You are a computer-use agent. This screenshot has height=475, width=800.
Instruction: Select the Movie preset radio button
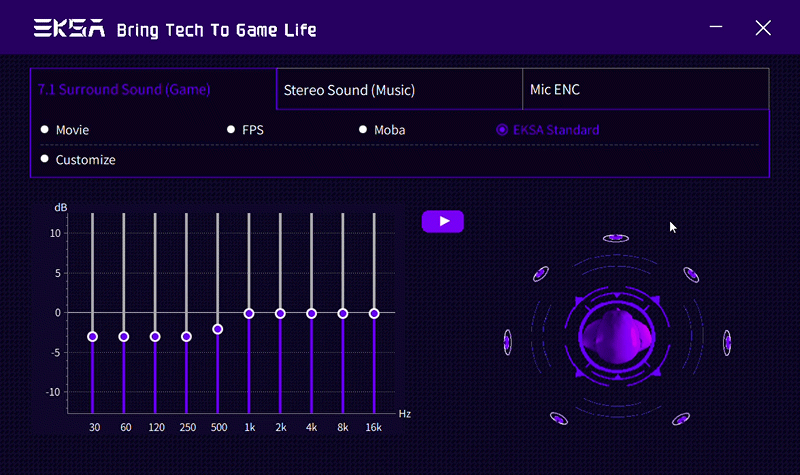(45, 130)
